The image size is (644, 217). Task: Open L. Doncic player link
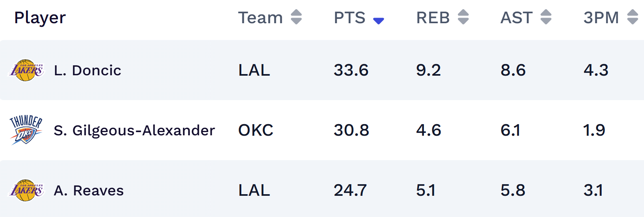[x=87, y=70]
